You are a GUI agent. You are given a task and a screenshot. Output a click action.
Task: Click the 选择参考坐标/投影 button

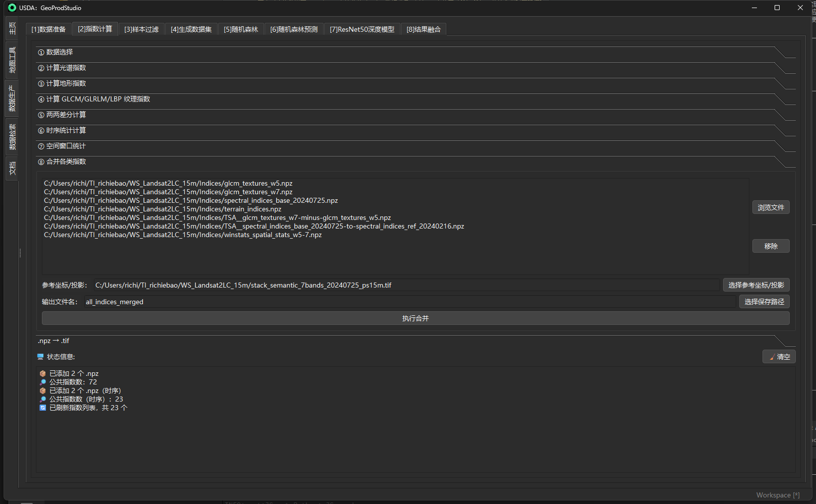(756, 285)
